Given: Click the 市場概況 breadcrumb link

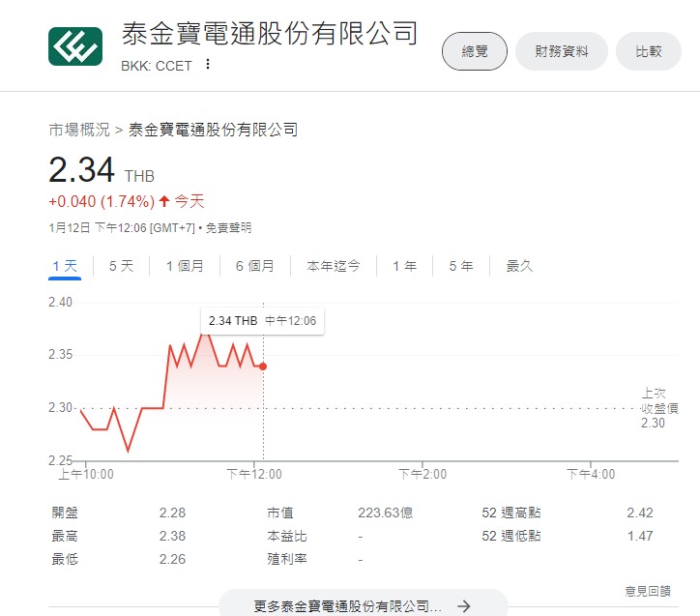Looking at the screenshot, I should point(79,129).
